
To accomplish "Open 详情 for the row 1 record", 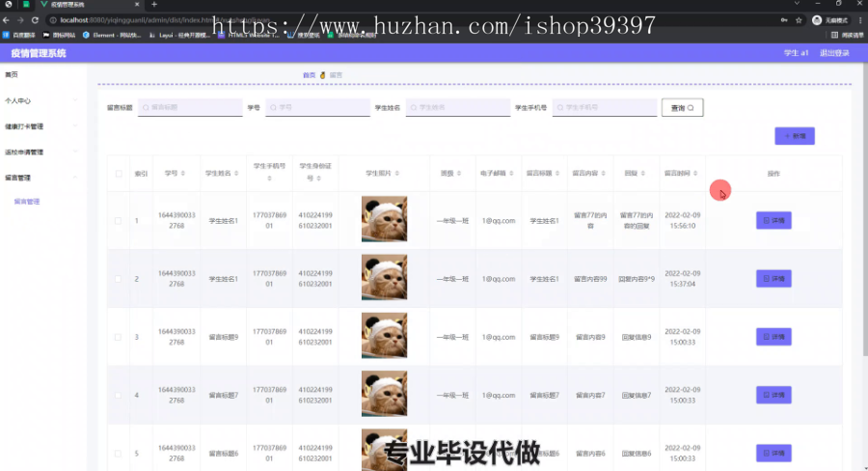I will 773,220.
